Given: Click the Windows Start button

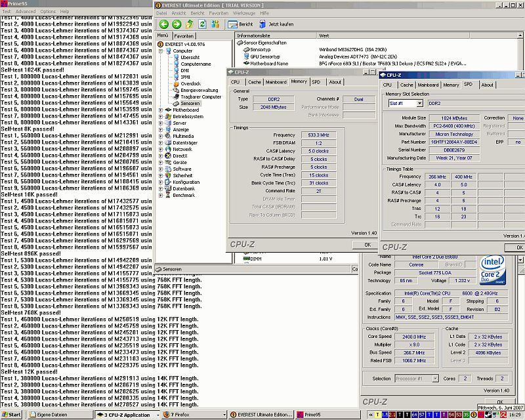Looking at the screenshot, I should coord(10,415).
